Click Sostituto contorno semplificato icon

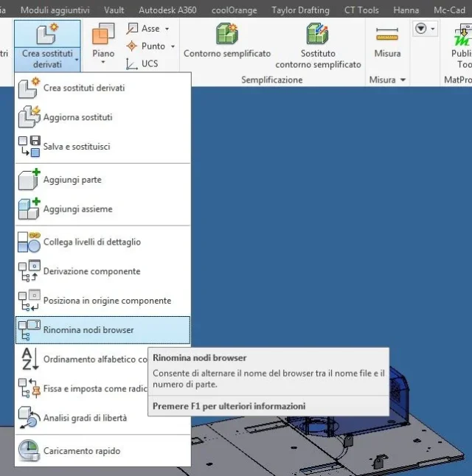[318, 33]
